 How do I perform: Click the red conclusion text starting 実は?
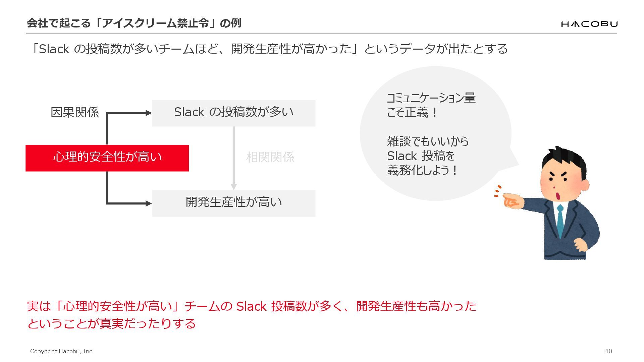(x=252, y=306)
